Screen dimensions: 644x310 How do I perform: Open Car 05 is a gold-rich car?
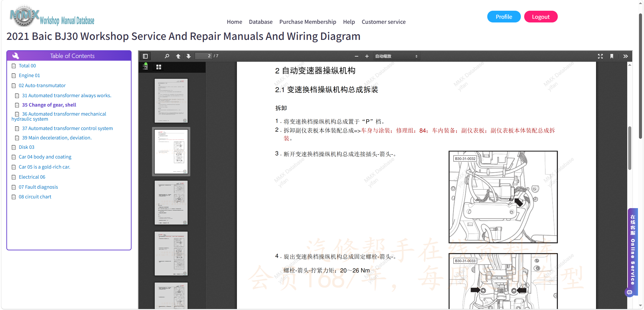coord(44,167)
